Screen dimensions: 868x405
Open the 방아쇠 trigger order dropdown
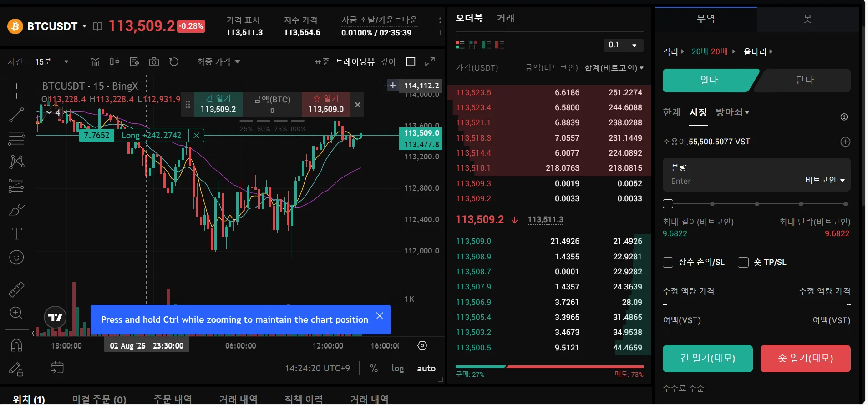(x=732, y=112)
